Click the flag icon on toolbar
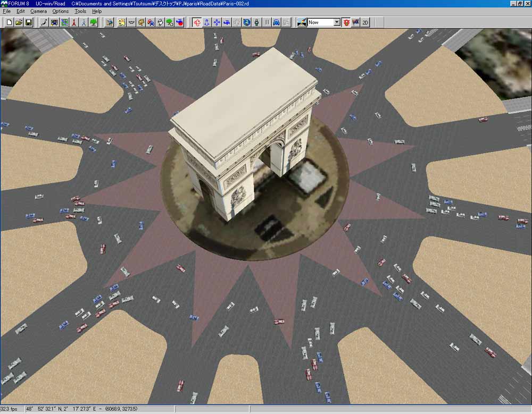 click(355, 22)
